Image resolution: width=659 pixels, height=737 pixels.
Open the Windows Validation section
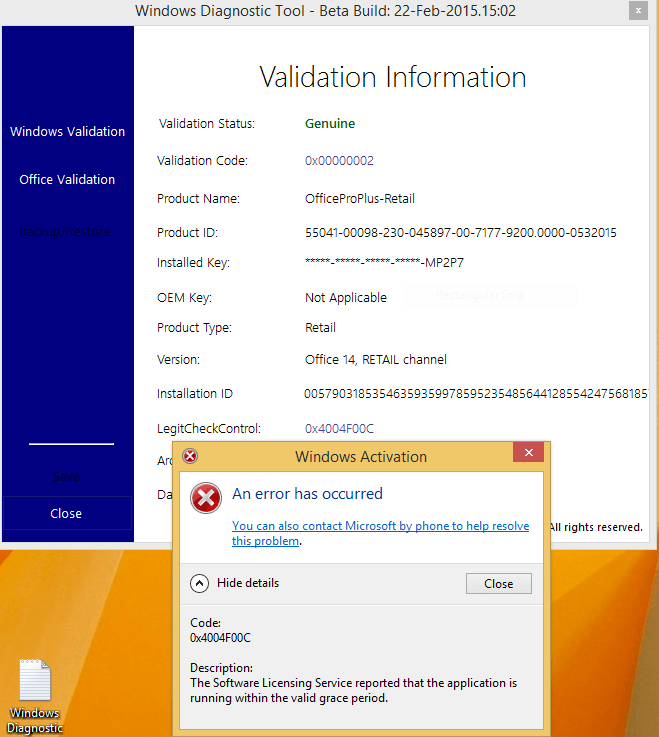67,131
